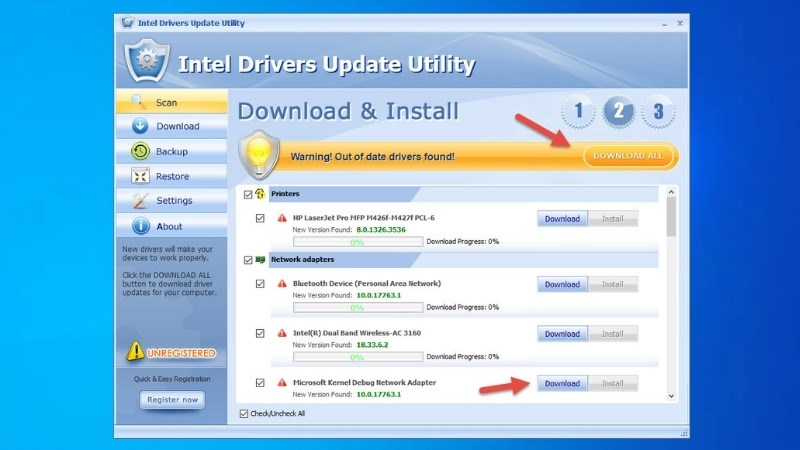800x450 pixels.
Task: Click the shield gear logo in header
Action: (147, 61)
